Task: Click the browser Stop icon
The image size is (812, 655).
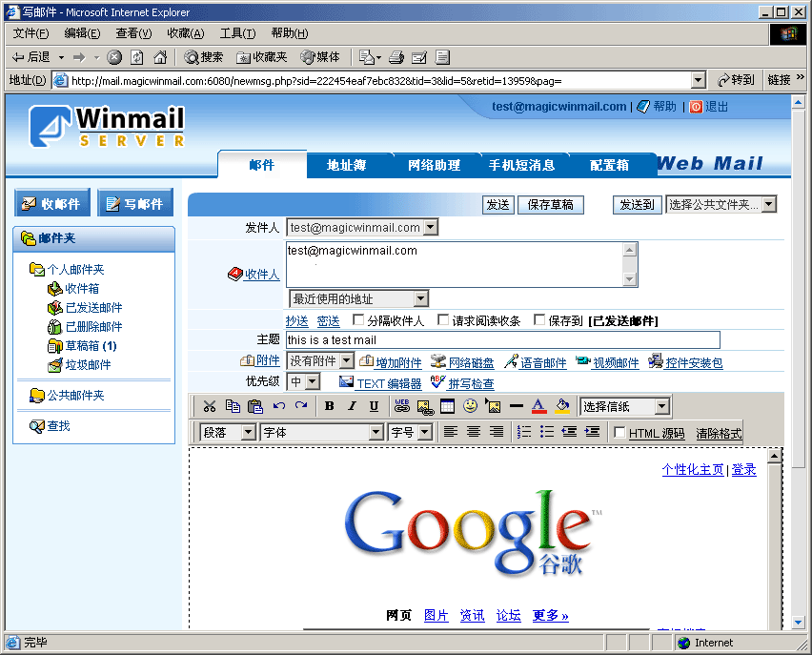Action: [114, 57]
